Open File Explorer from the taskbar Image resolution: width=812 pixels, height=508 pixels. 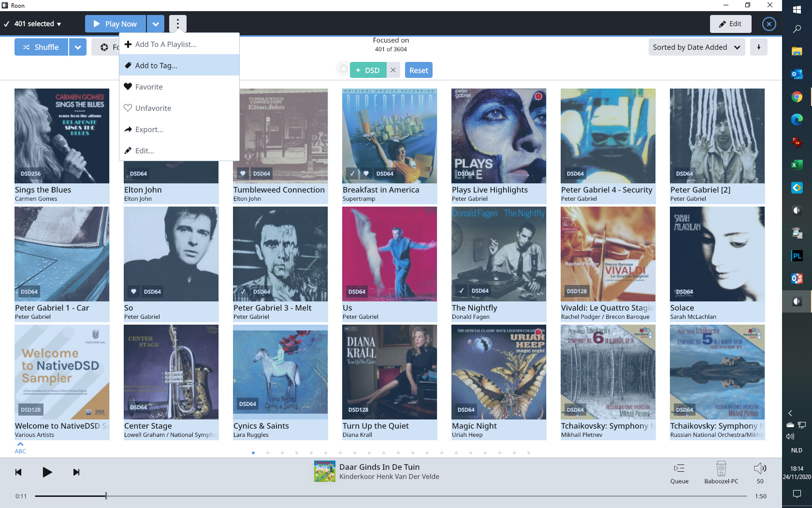(797, 51)
